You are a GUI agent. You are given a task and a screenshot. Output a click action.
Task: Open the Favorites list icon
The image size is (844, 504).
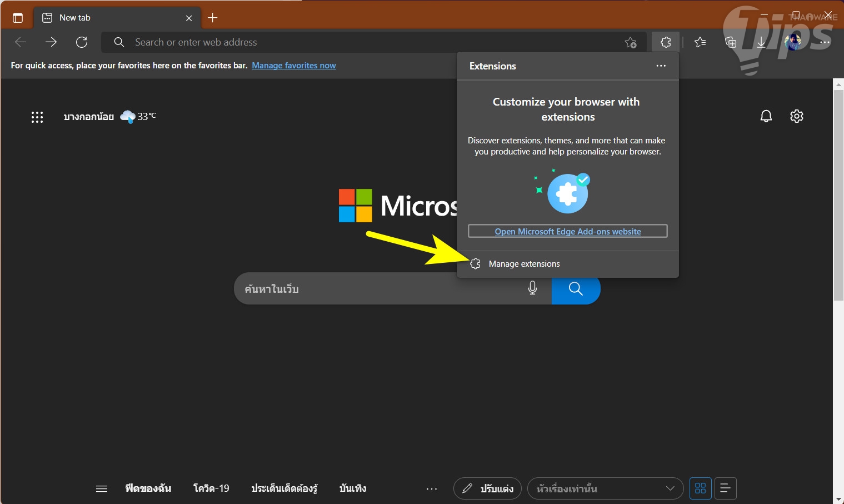(700, 42)
